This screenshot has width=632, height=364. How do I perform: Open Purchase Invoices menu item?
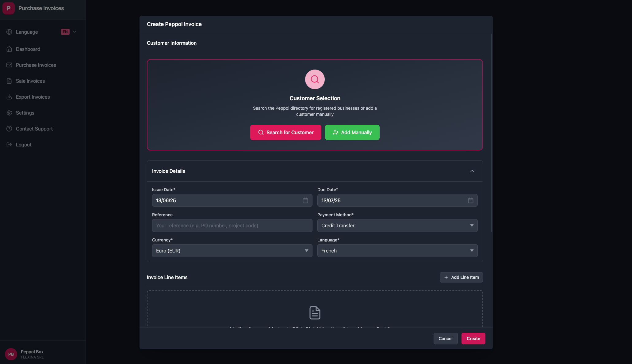(43, 65)
